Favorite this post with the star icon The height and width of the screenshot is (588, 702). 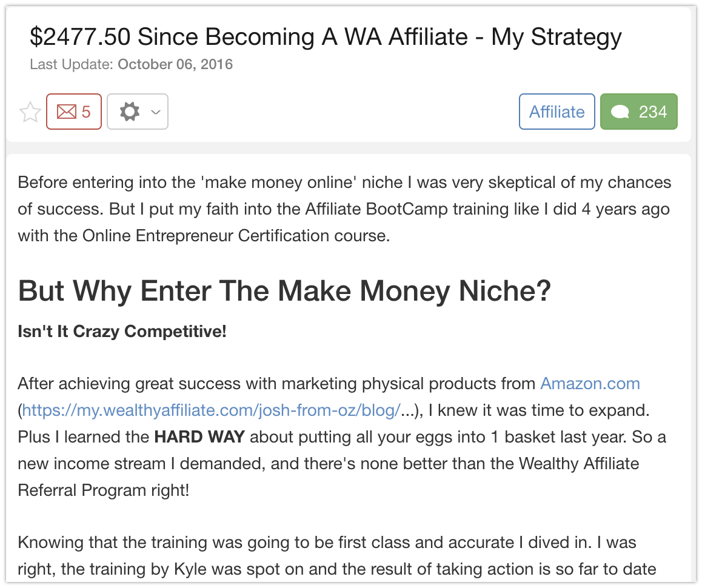coord(30,112)
